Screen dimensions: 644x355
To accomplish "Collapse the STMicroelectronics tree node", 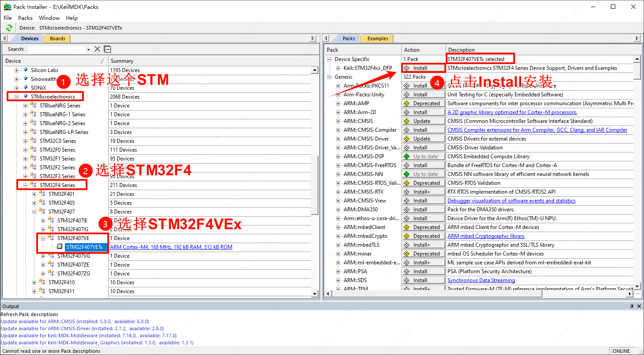I will [x=17, y=97].
